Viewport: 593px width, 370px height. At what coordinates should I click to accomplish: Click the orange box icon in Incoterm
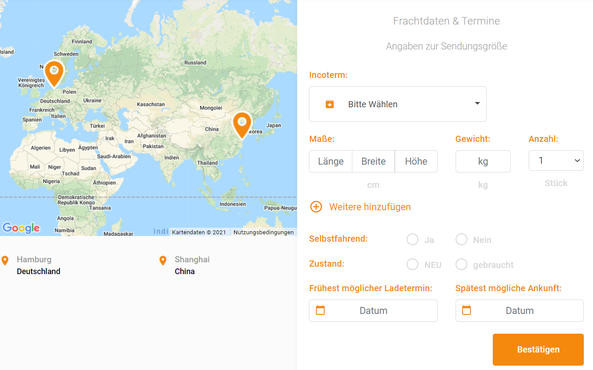pyautogui.click(x=329, y=104)
